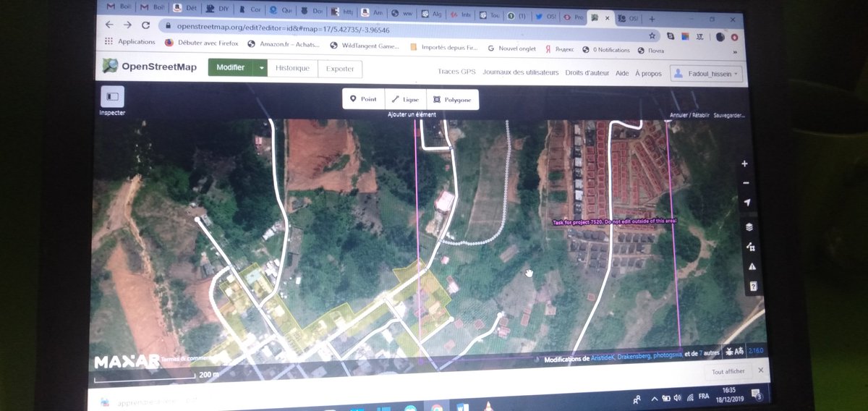Screen dimensions: 868x411
Task: Switch to the DIY tab
Action: click(x=217, y=9)
